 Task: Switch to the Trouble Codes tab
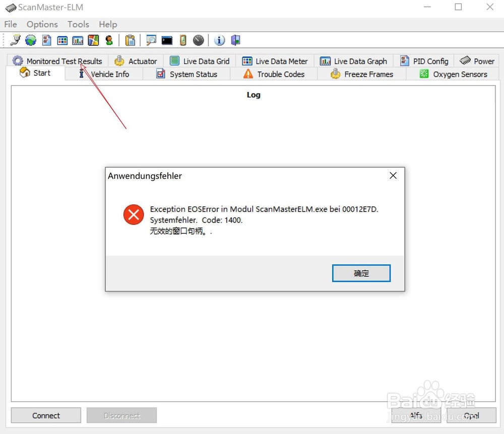274,74
